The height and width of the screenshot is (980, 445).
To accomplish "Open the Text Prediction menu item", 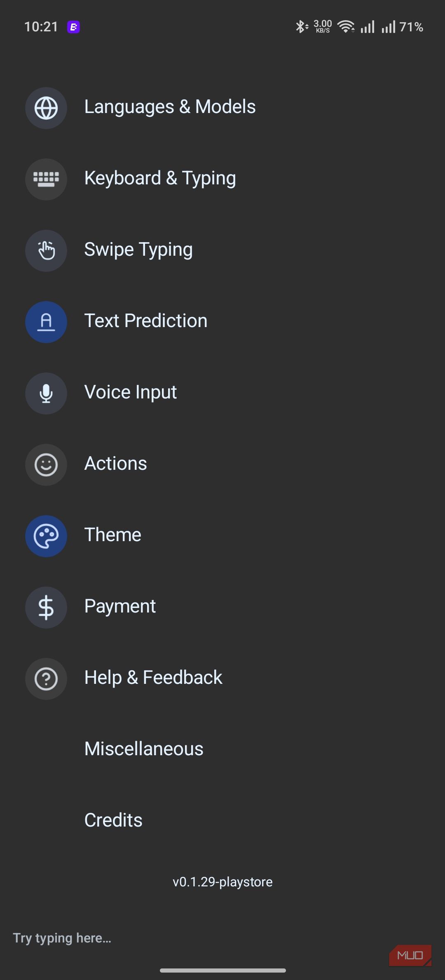I will click(222, 321).
